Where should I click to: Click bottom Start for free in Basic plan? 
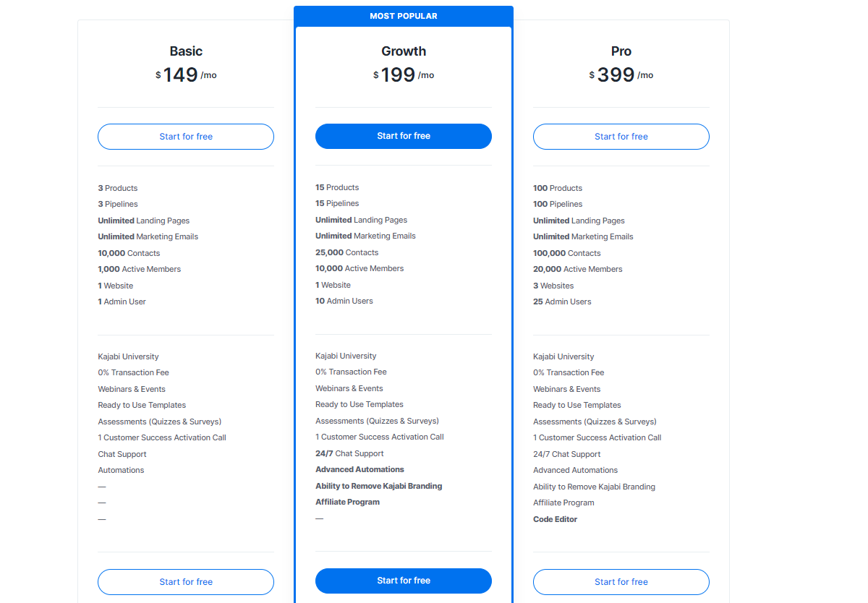pyautogui.click(x=186, y=582)
